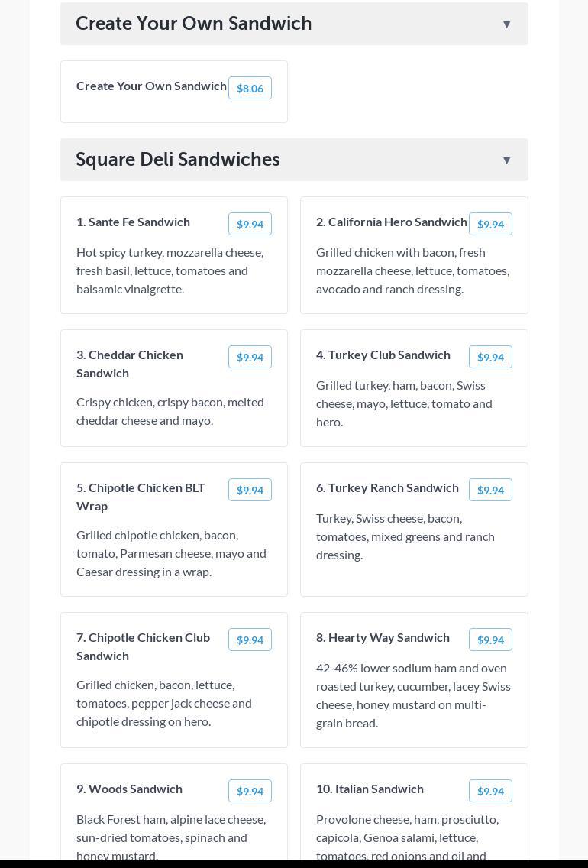The image size is (588, 868).
Task: Open the 1. Sante Fe Sandwich title
Action: coord(133,222)
